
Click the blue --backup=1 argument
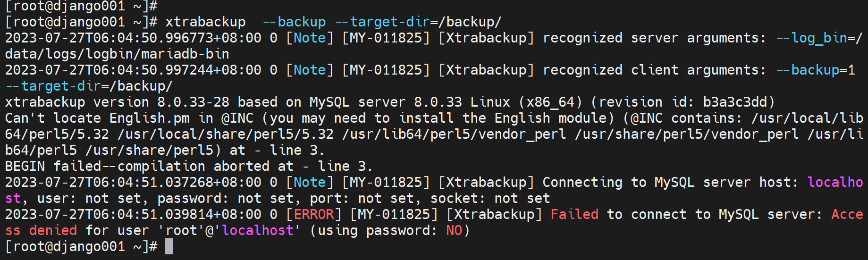(x=816, y=70)
